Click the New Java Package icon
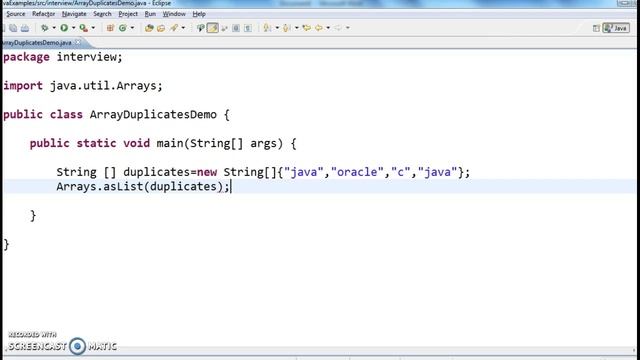The width and height of the screenshot is (640, 360). tap(110, 28)
